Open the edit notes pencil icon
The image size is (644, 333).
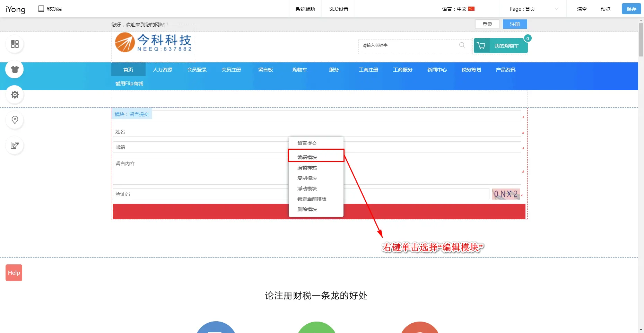click(15, 145)
